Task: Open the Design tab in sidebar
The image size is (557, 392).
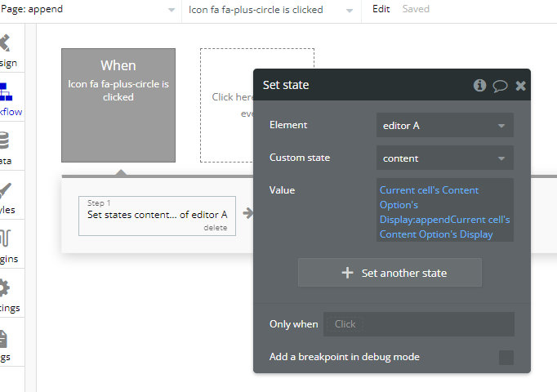Action: coord(7,49)
